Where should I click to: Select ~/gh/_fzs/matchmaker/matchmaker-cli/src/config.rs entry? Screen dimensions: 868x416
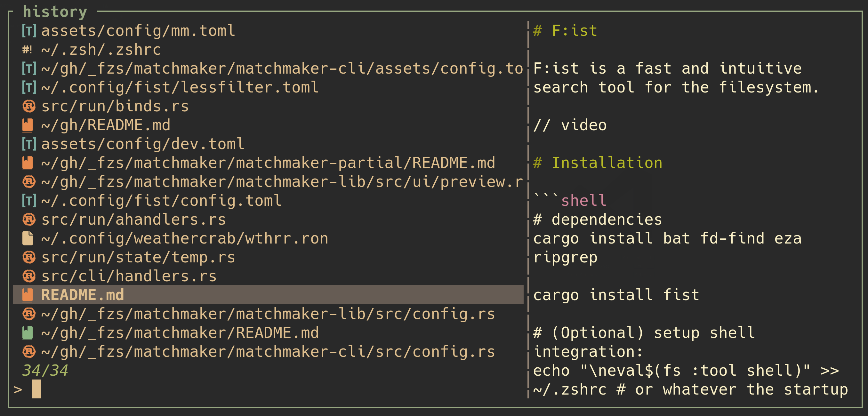pos(268,351)
